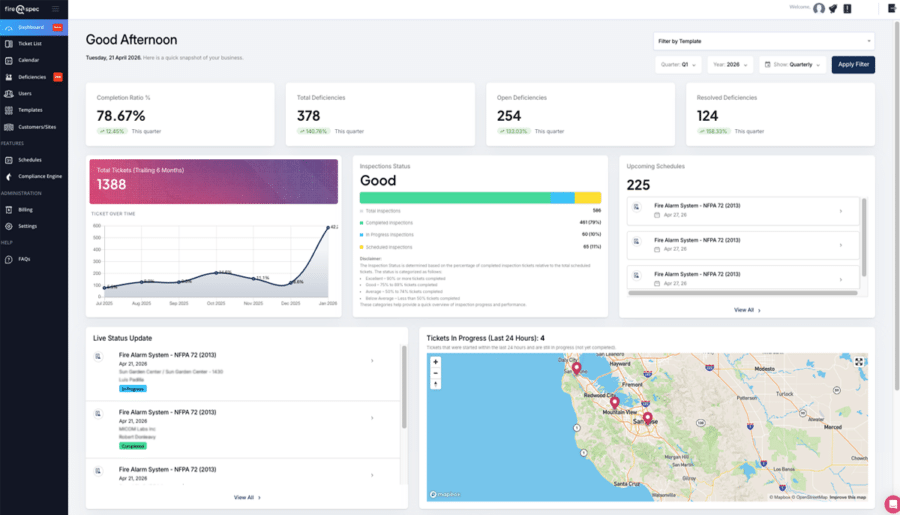Toggle the sidebar hamburger menu

[55, 9]
